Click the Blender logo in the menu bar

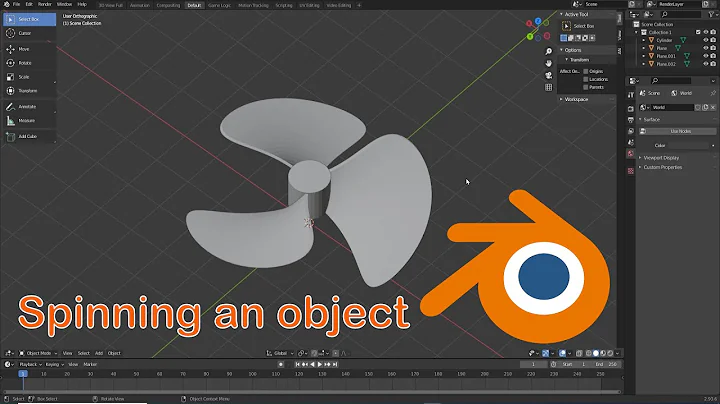point(6,4)
